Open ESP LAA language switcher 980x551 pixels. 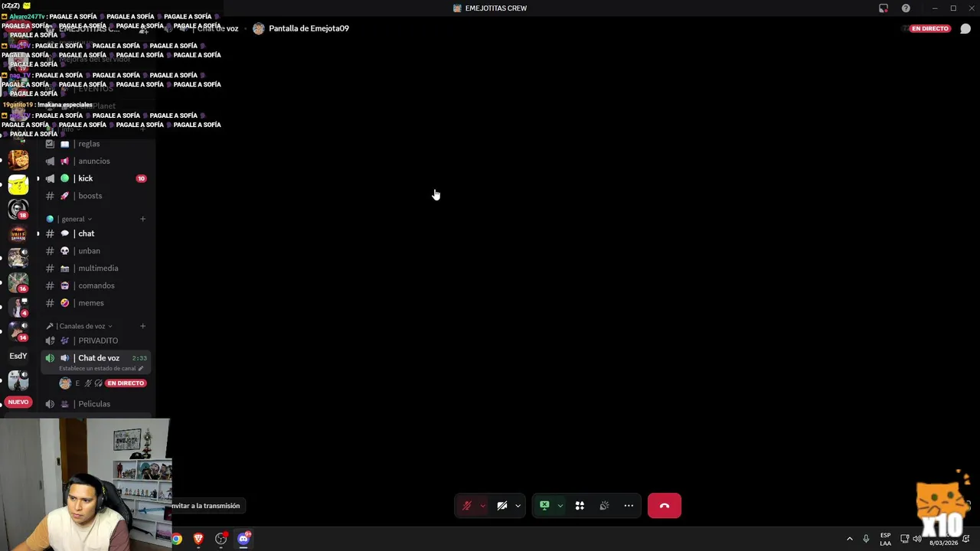(885, 539)
